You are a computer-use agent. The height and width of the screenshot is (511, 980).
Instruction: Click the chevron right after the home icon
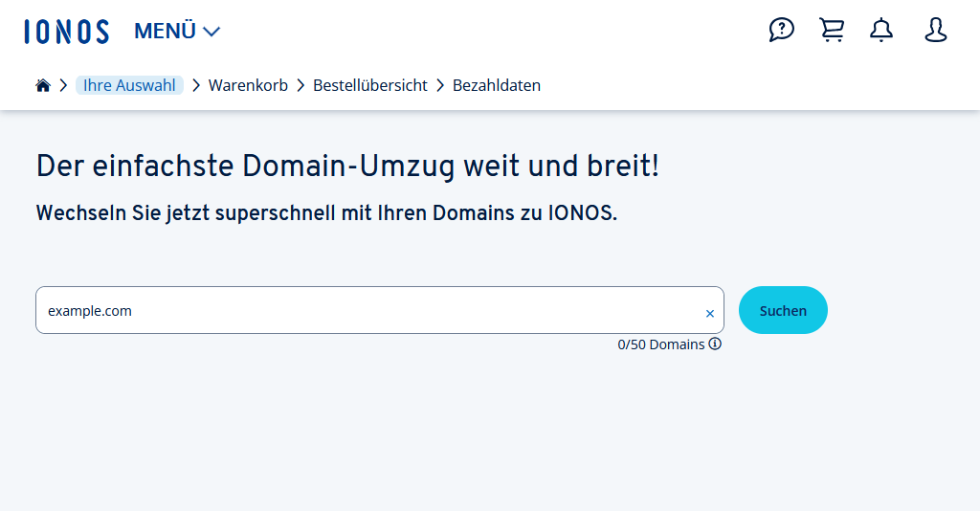click(x=63, y=85)
